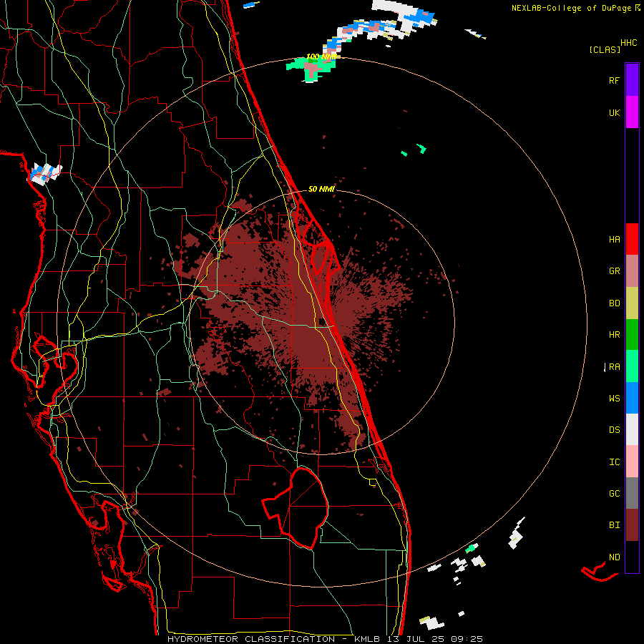
Task: Select the BD yellow legend swatch
Action: click(632, 303)
